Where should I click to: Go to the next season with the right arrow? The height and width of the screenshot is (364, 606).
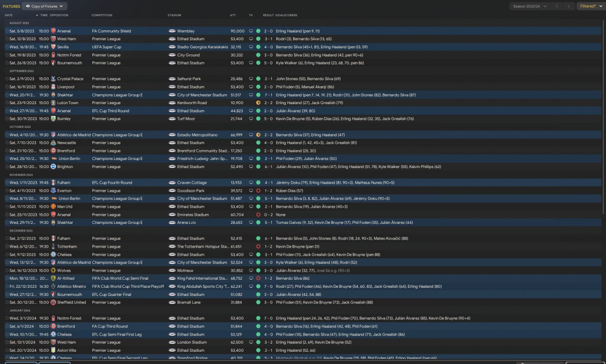tap(569, 6)
